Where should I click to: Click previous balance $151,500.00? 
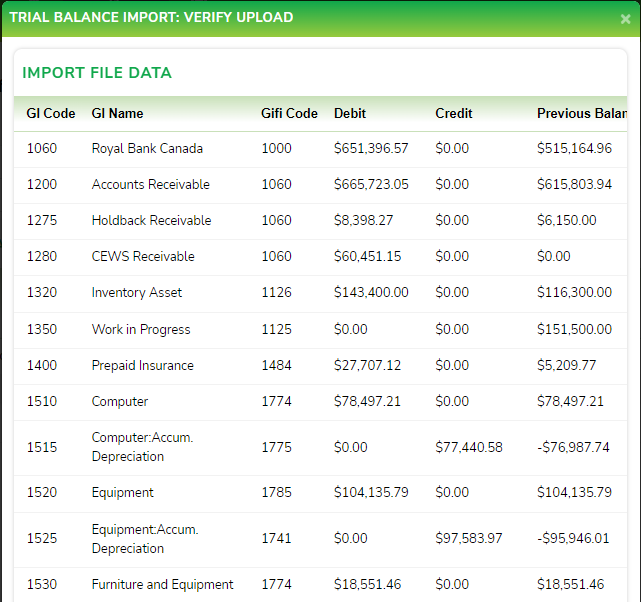click(x=574, y=329)
